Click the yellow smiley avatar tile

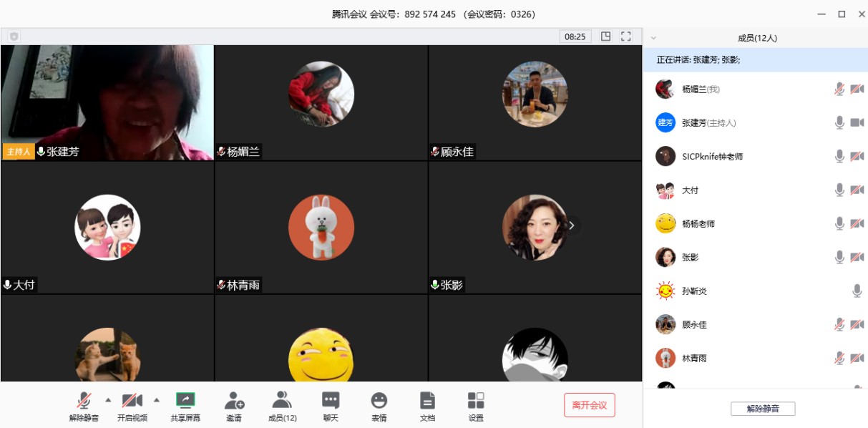[x=321, y=355]
